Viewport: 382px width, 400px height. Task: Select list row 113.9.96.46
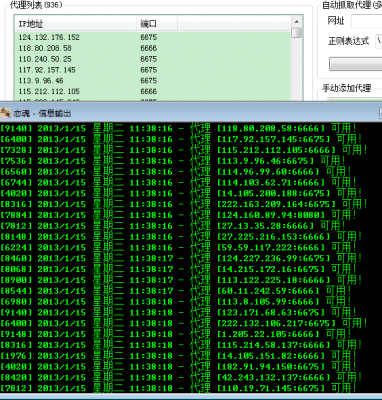(x=153, y=81)
